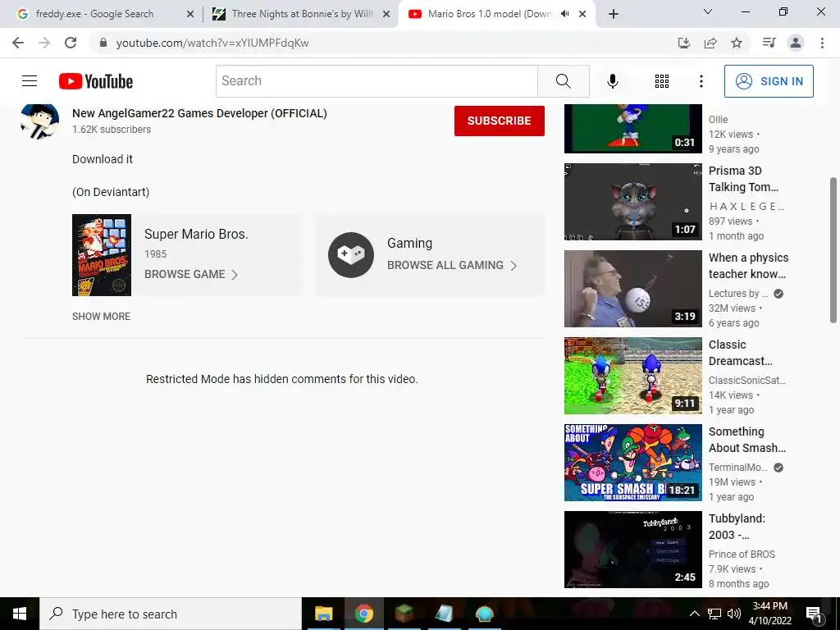840x630 pixels.
Task: Open File Explorer from taskbar
Action: [x=323, y=614]
